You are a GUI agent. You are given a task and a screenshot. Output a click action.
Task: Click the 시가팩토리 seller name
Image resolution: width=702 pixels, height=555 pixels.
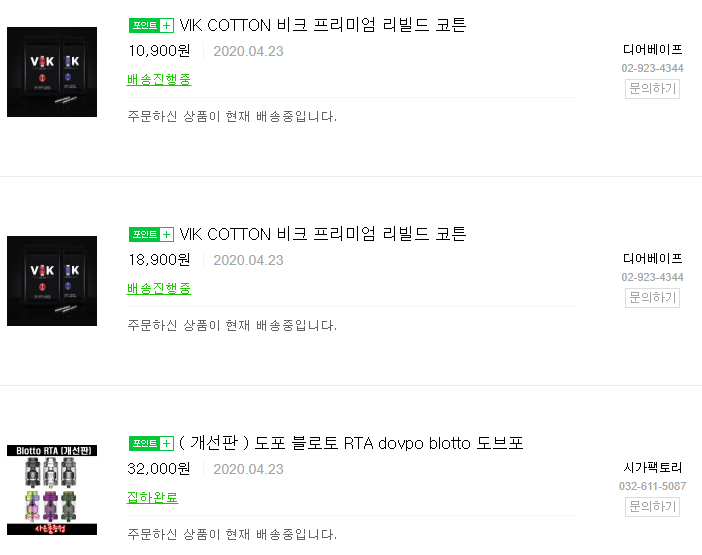coord(652,467)
